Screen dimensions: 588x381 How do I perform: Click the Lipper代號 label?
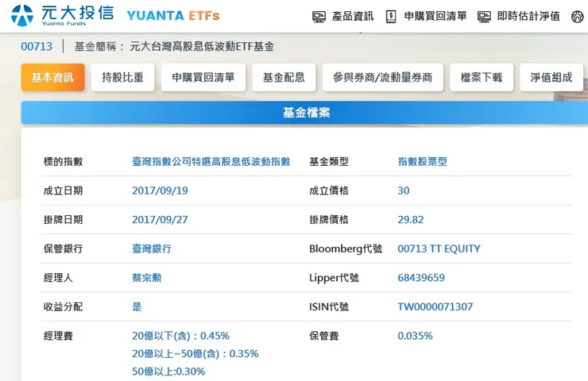pyautogui.click(x=334, y=278)
